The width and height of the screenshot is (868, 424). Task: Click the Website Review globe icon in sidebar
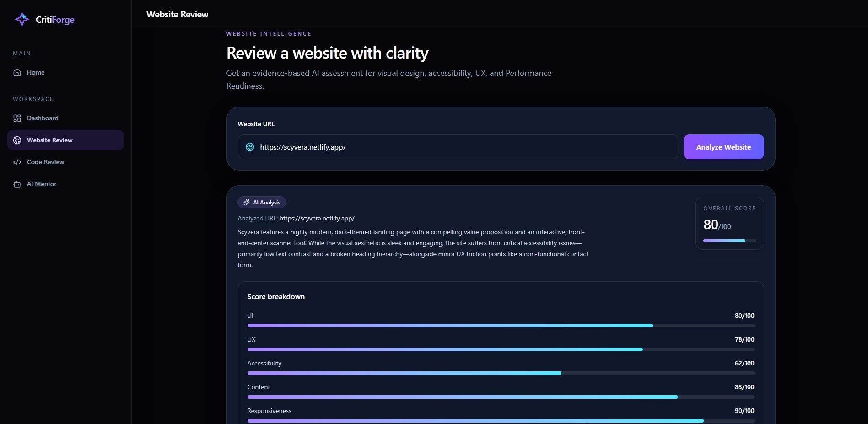[17, 140]
